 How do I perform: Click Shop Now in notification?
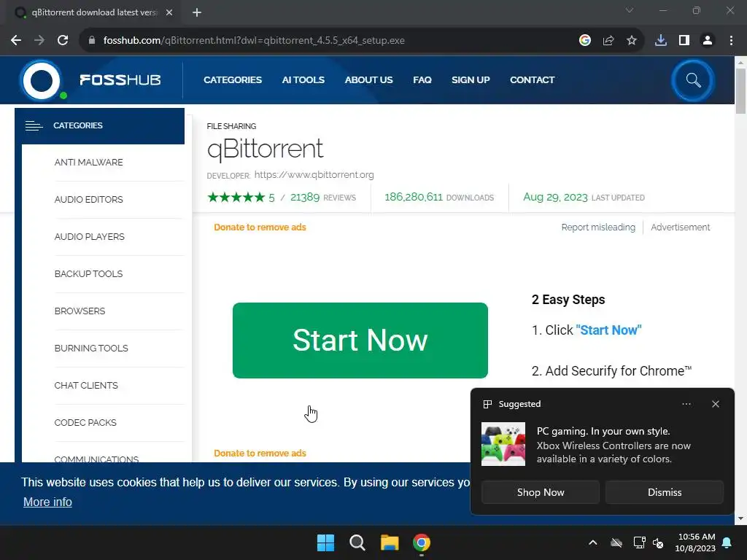(x=541, y=492)
